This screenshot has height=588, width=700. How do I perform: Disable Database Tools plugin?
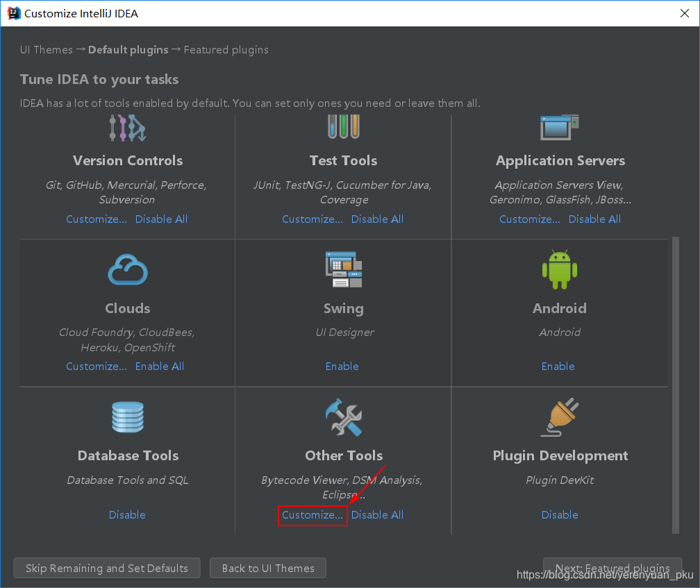coord(127,515)
